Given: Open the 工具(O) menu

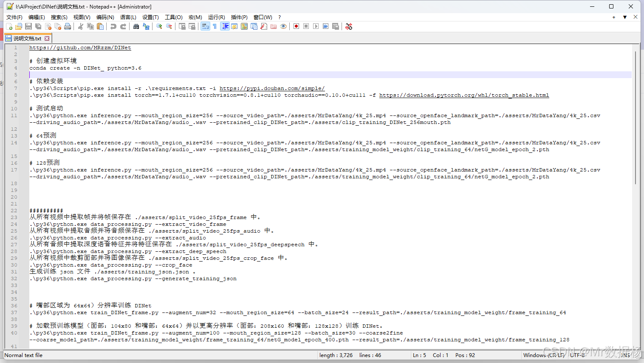Looking at the screenshot, I should coord(174,17).
